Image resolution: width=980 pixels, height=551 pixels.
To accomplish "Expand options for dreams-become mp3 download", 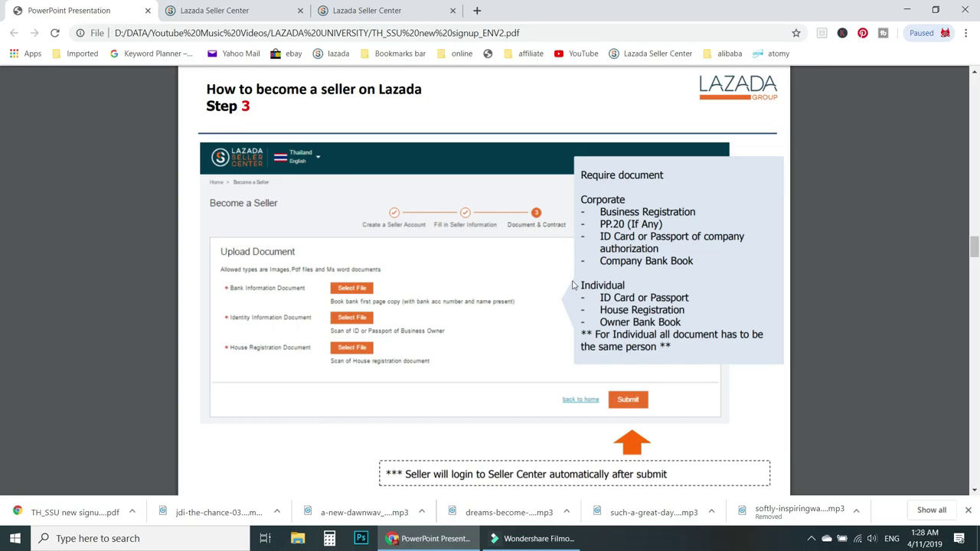I will [x=567, y=510].
